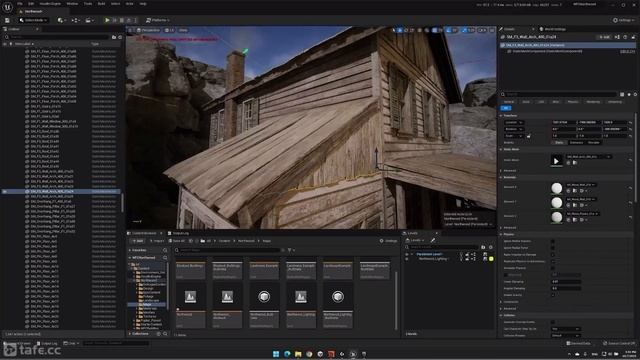Open the Perspective view mode dropdown
This screenshot has height=360, width=640.
(149, 30)
